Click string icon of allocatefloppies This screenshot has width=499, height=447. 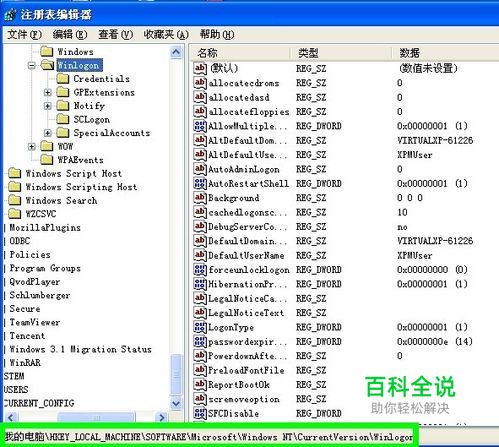tap(200, 111)
